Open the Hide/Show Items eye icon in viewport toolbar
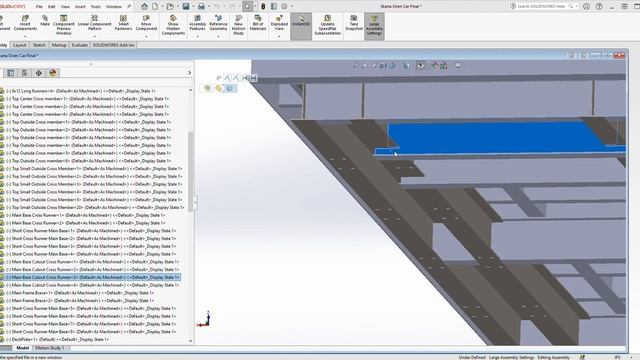The height and width of the screenshot is (360, 640). point(421,65)
